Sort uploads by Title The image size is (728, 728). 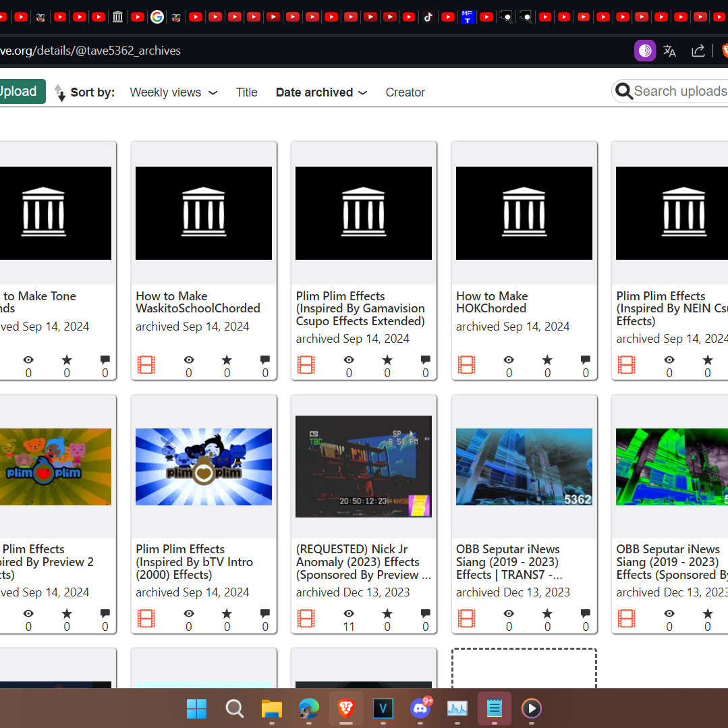pyautogui.click(x=246, y=92)
